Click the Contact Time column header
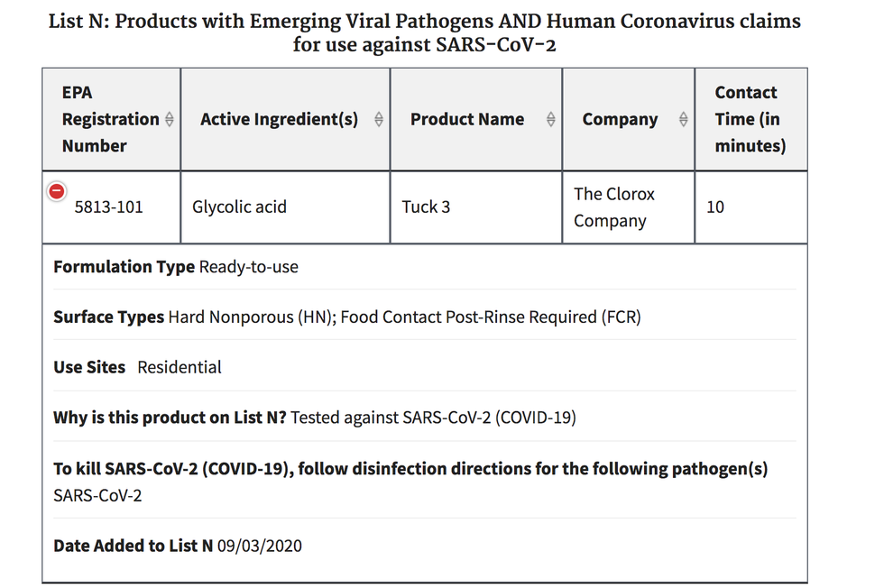This screenshot has height=588, width=884. (751, 120)
